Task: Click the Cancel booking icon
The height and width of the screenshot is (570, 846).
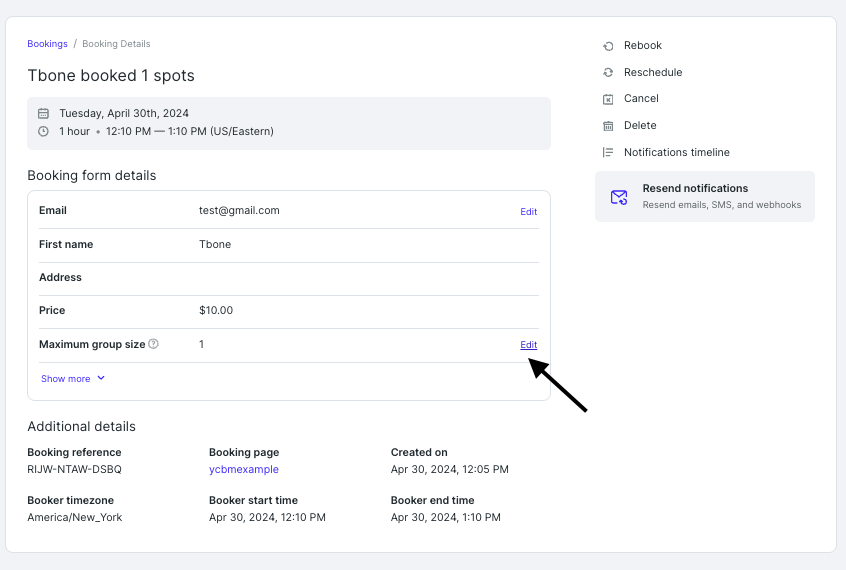Action: click(x=608, y=99)
